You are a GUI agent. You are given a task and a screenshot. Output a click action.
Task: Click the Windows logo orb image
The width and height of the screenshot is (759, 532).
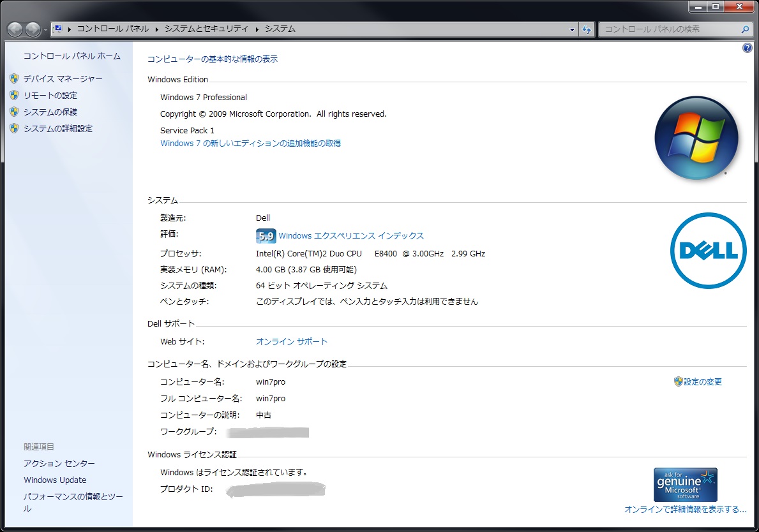696,138
